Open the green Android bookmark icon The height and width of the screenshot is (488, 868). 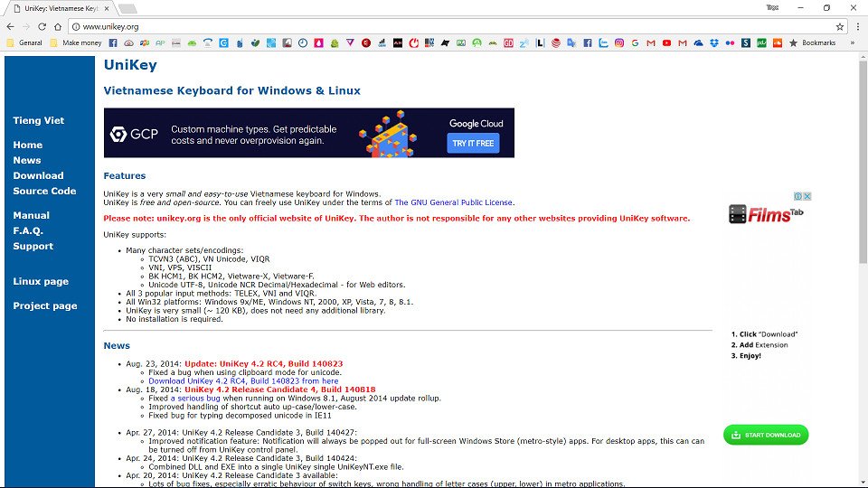point(192,43)
